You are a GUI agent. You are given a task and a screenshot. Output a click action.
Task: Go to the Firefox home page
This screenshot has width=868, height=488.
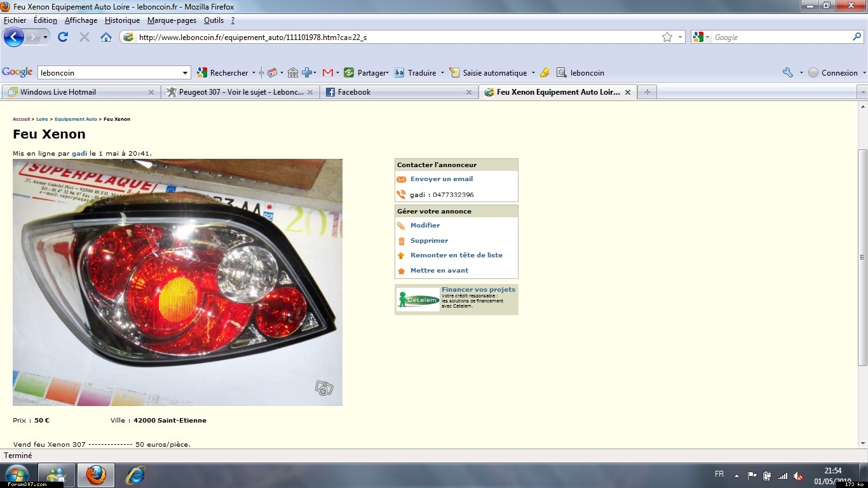(x=106, y=37)
